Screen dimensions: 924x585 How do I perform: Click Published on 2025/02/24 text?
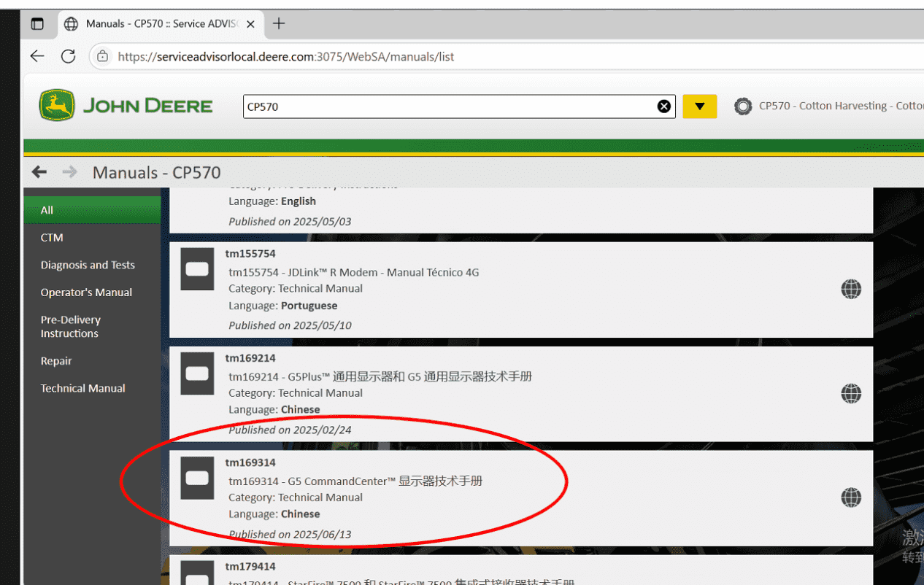point(290,430)
